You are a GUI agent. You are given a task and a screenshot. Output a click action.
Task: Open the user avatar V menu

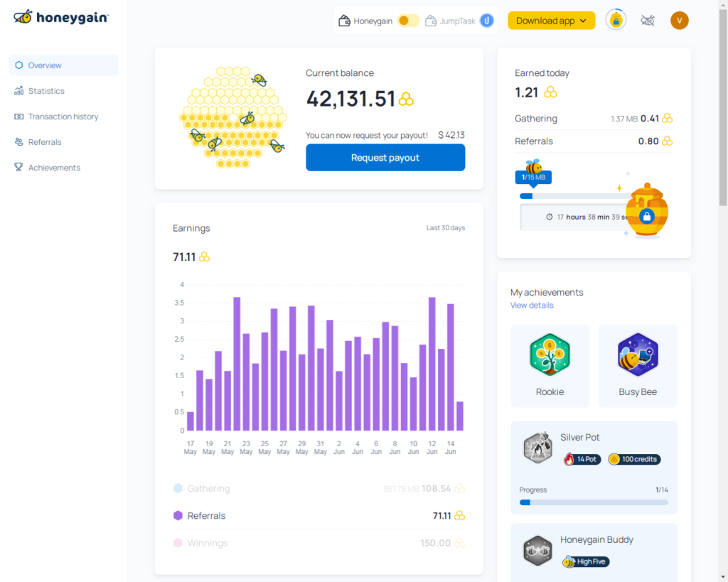point(679,21)
